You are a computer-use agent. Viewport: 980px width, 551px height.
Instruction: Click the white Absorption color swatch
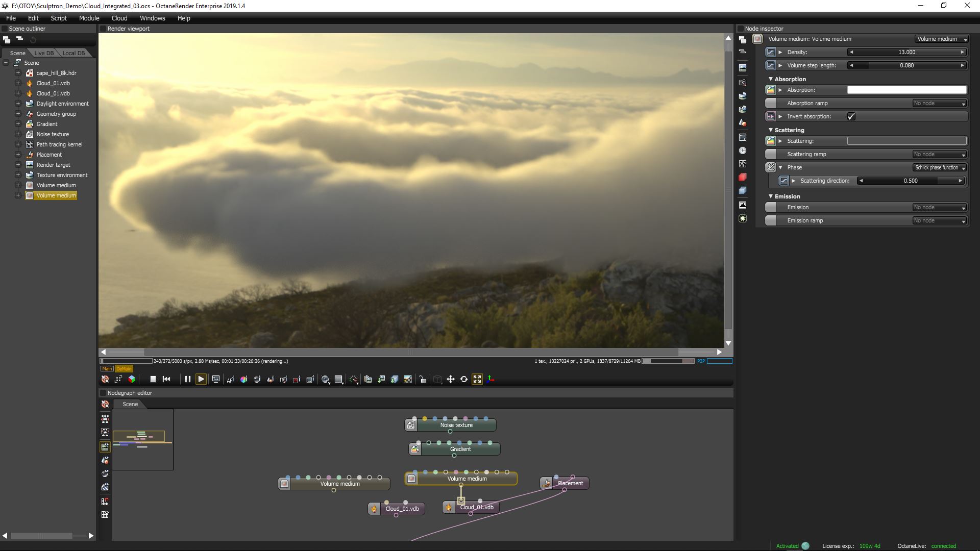point(906,90)
